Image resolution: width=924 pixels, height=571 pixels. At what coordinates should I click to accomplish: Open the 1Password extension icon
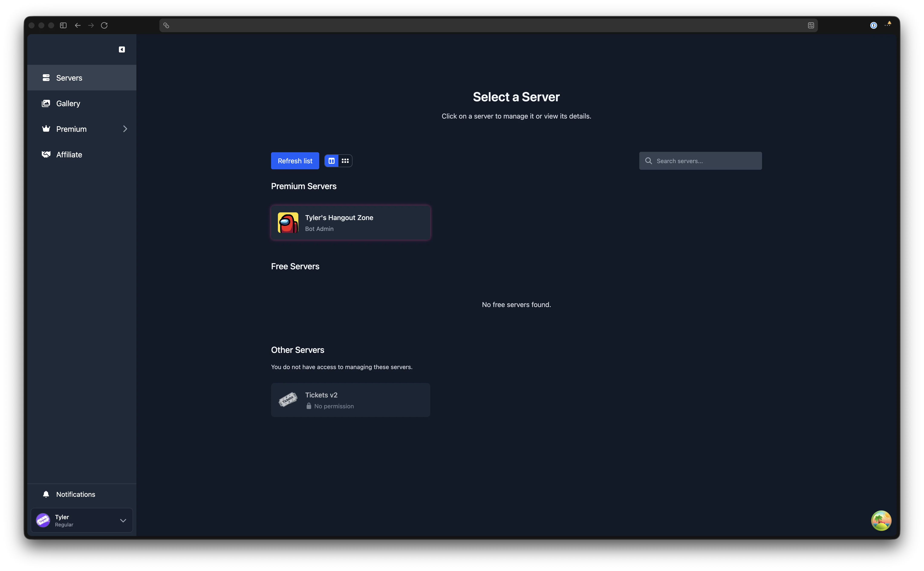pos(873,25)
